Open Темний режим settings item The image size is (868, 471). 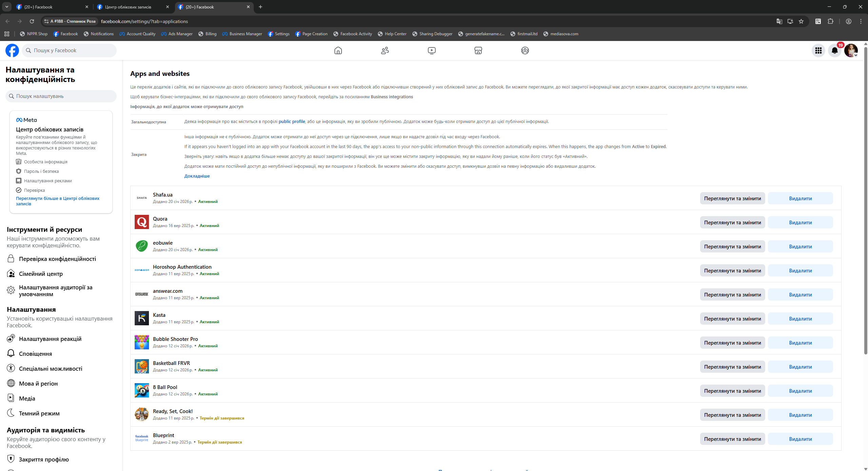tap(39, 413)
